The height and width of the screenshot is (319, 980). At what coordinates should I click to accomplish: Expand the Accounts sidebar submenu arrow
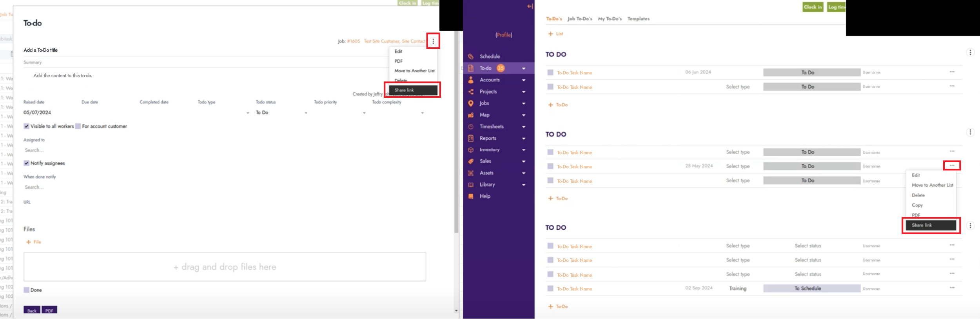[x=524, y=80]
